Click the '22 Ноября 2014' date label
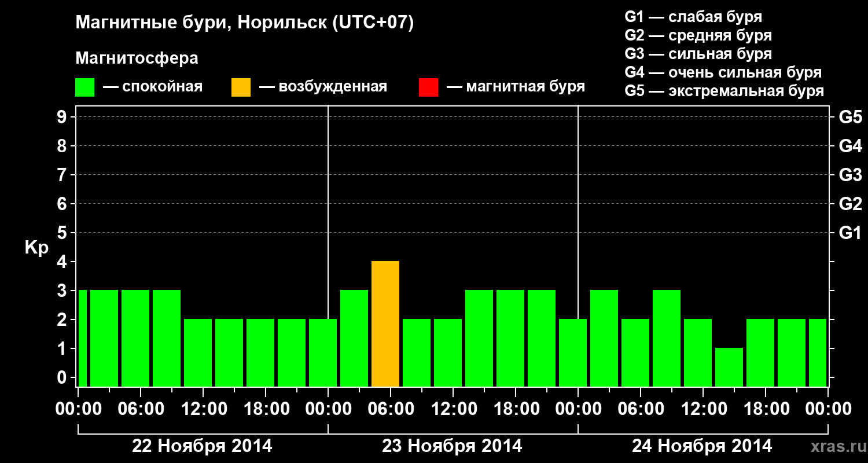This screenshot has height=463, width=868. pyautogui.click(x=202, y=446)
